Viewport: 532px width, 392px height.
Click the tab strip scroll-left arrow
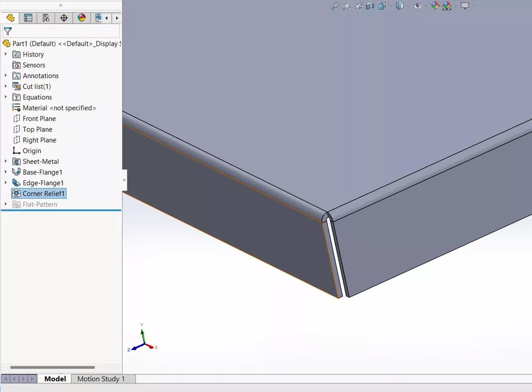[106, 18]
